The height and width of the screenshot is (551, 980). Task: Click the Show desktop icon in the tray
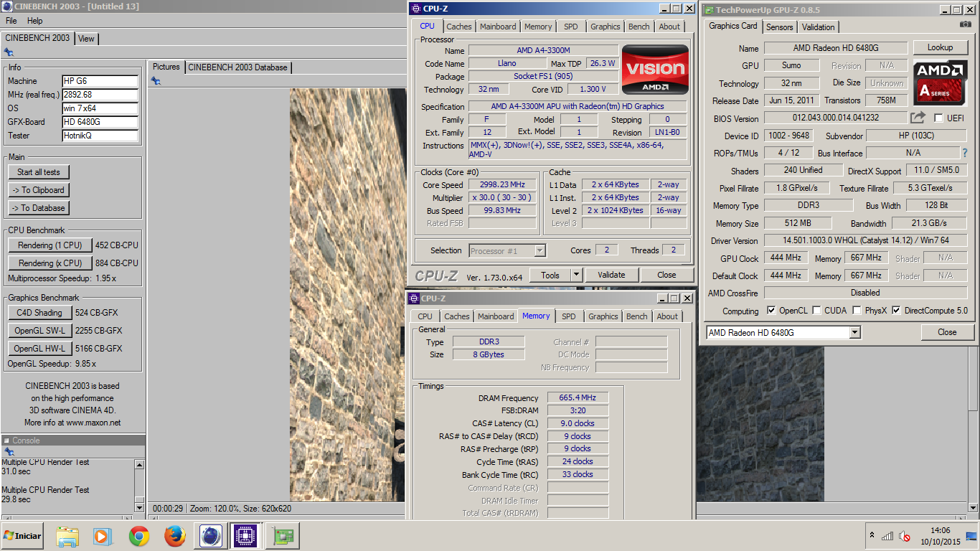(x=971, y=535)
